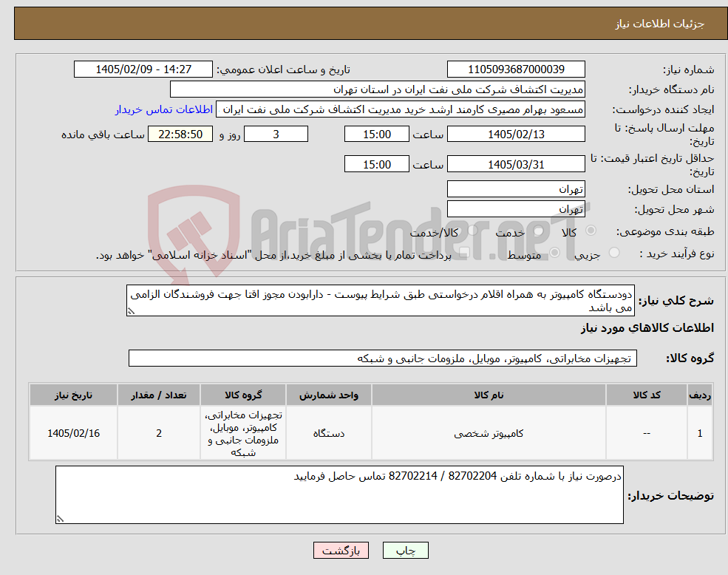Click the goods group field
728x575 pixels.
[383, 358]
